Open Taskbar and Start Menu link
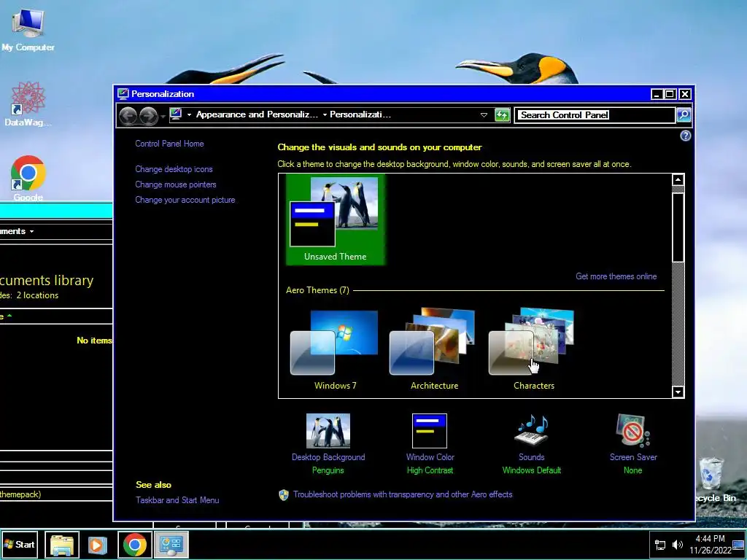This screenshot has height=560, width=747. pos(177,500)
